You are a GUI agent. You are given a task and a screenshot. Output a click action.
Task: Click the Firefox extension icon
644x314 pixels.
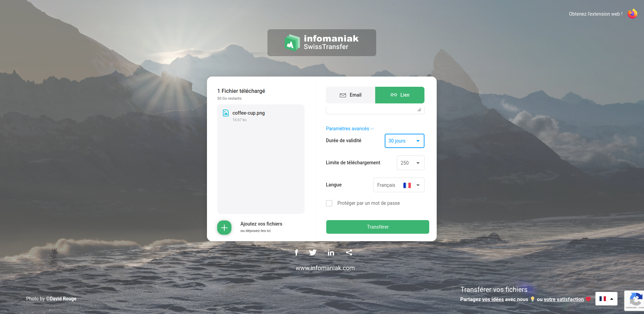pyautogui.click(x=632, y=14)
